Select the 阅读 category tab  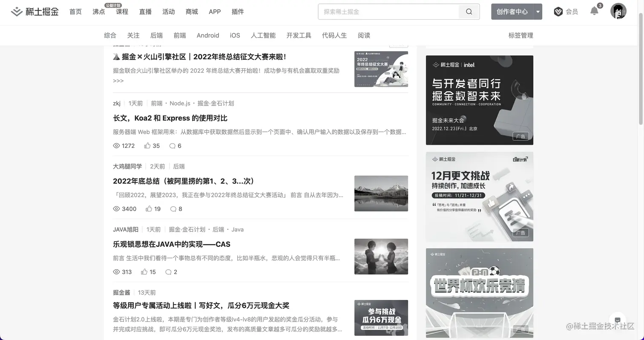[364, 35]
